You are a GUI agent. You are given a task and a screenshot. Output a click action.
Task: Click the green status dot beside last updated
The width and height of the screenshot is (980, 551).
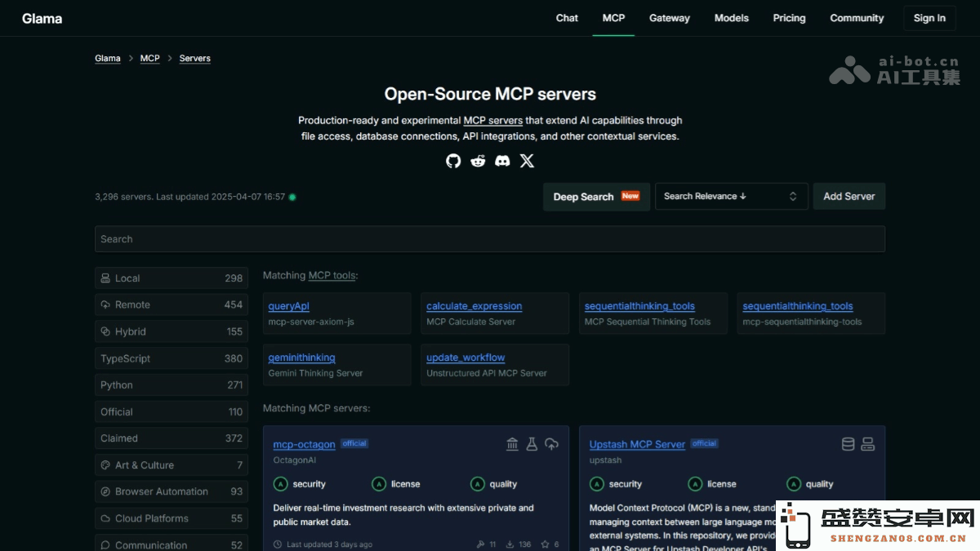292,197
